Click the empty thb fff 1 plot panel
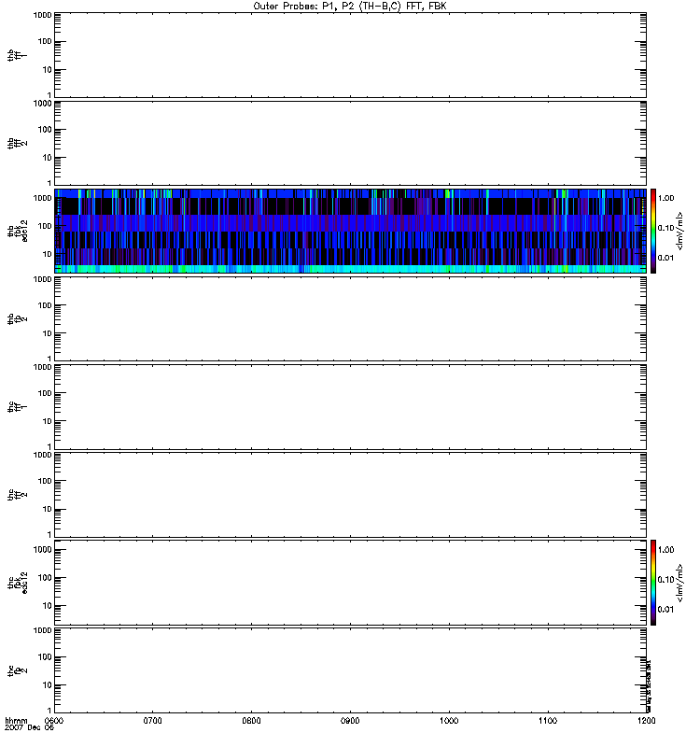Image resolution: width=700 pixels, height=747 pixels. pyautogui.click(x=350, y=55)
